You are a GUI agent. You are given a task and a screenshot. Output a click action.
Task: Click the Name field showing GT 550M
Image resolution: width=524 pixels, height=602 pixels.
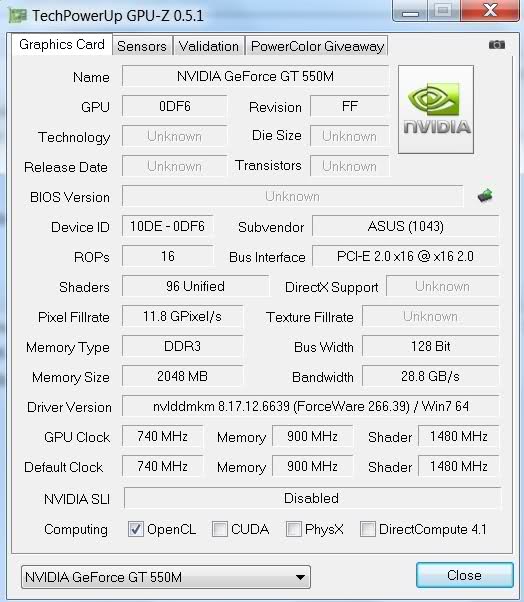tap(255, 76)
